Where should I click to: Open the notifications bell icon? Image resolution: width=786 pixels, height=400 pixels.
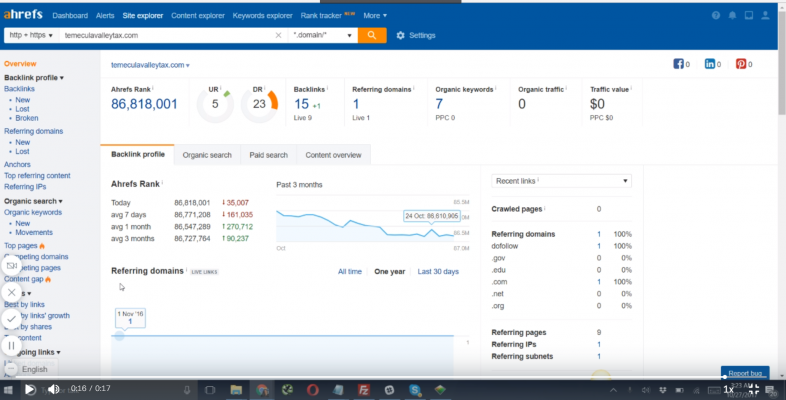(732, 16)
